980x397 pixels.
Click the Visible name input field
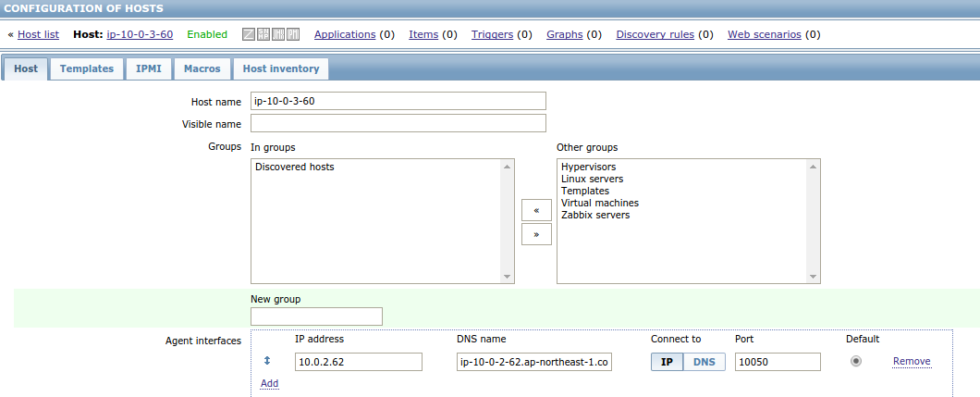click(x=398, y=123)
